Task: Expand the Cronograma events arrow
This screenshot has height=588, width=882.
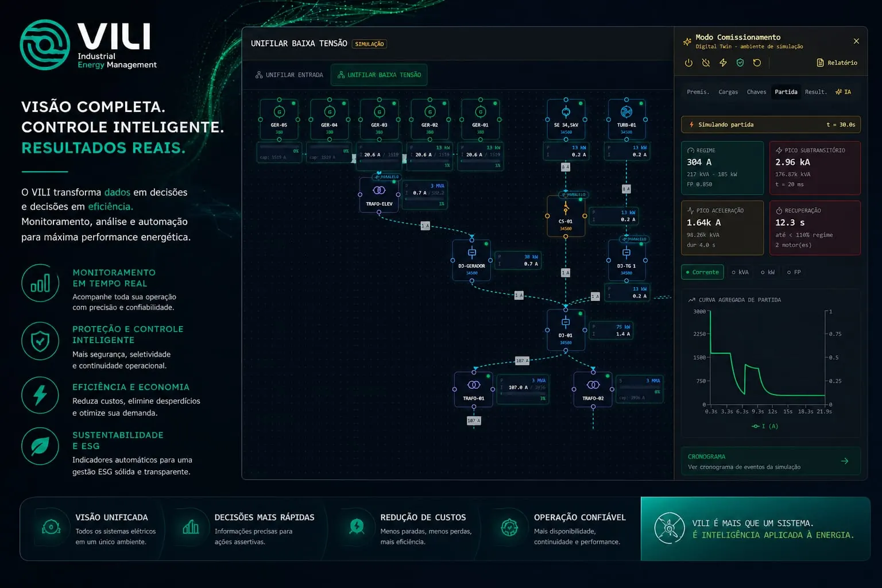Action: coord(845,461)
